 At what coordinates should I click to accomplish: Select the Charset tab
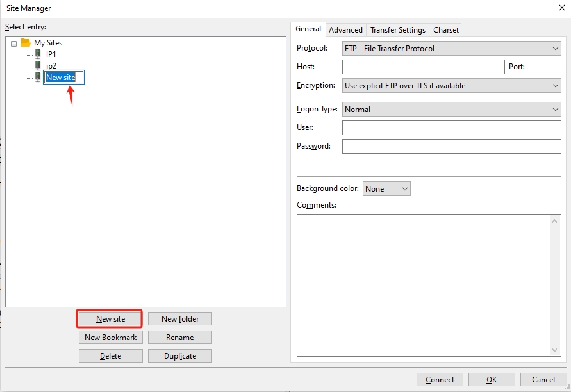click(445, 30)
